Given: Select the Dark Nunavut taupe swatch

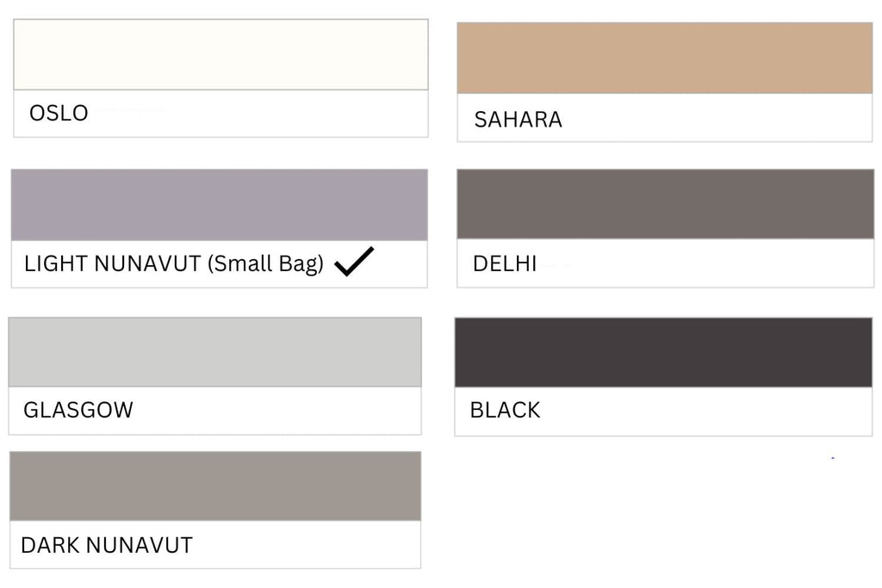Looking at the screenshot, I should coord(215,486).
